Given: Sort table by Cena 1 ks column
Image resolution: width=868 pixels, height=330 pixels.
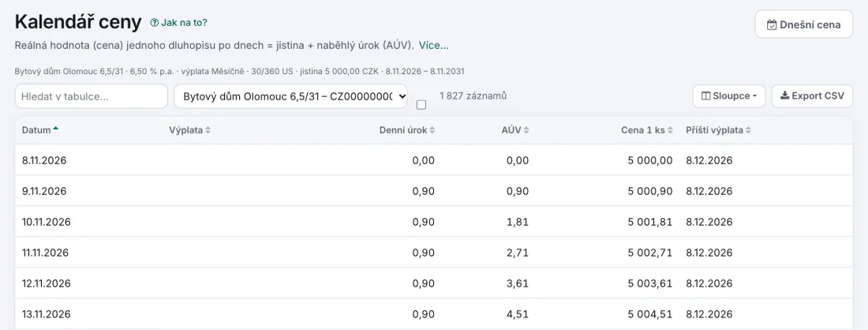Looking at the screenshot, I should pos(646,130).
